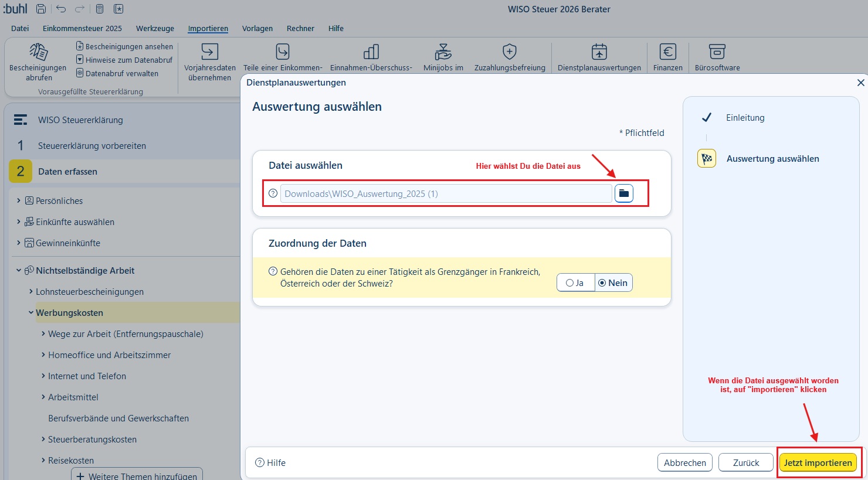Image resolution: width=868 pixels, height=480 pixels.
Task: Collapse the Werbungskosten node
Action: point(31,312)
